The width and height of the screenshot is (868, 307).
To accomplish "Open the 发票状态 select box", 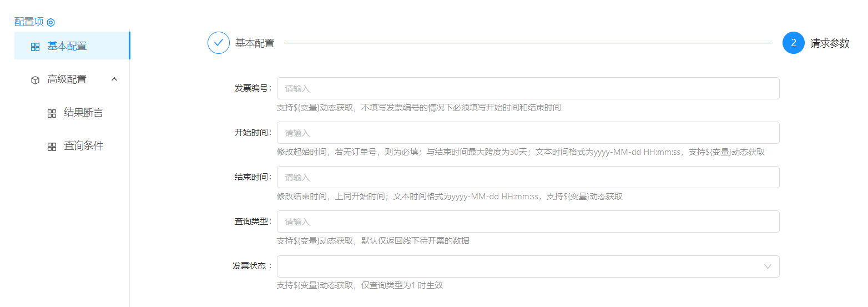I will [x=522, y=266].
